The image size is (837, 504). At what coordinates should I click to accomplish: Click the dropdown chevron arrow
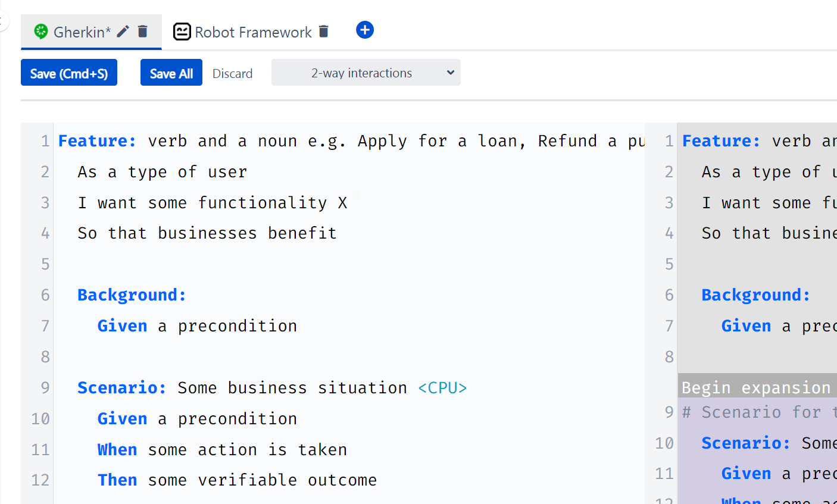[x=451, y=73]
